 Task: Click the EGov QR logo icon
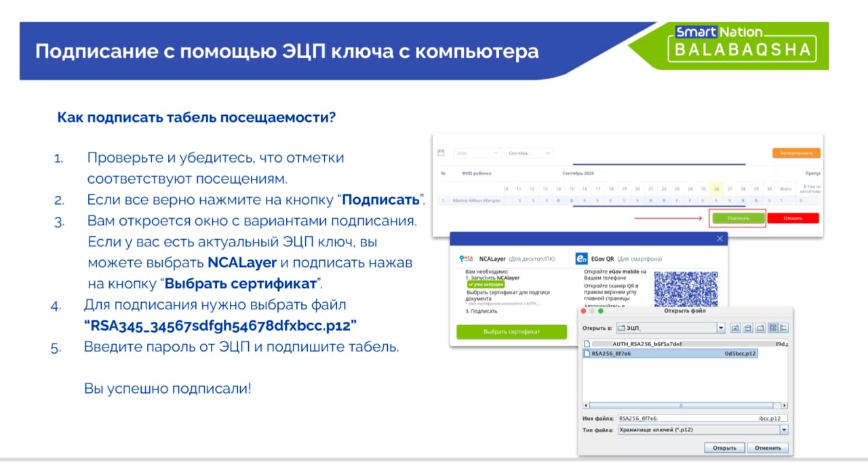[x=581, y=258]
